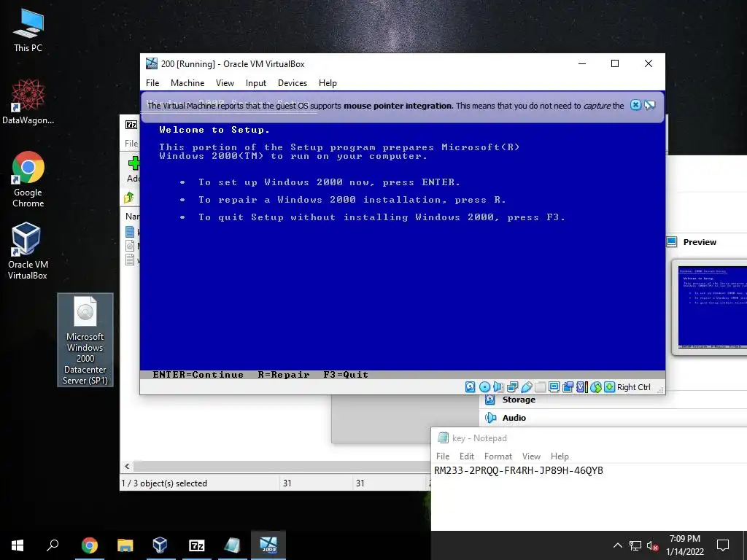The height and width of the screenshot is (560, 747).
Task: Open the Machine menu
Action: 187,83
